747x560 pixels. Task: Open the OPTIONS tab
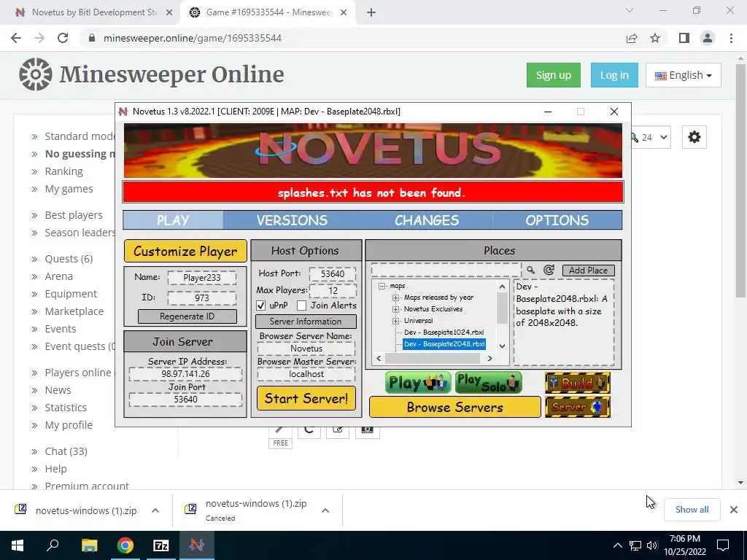(x=557, y=220)
